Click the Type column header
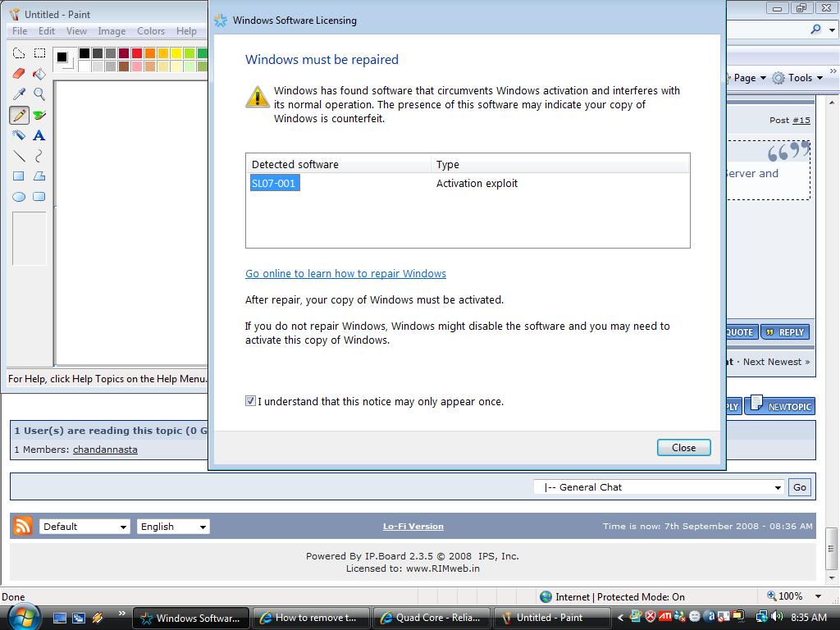The image size is (840, 630). [560, 164]
